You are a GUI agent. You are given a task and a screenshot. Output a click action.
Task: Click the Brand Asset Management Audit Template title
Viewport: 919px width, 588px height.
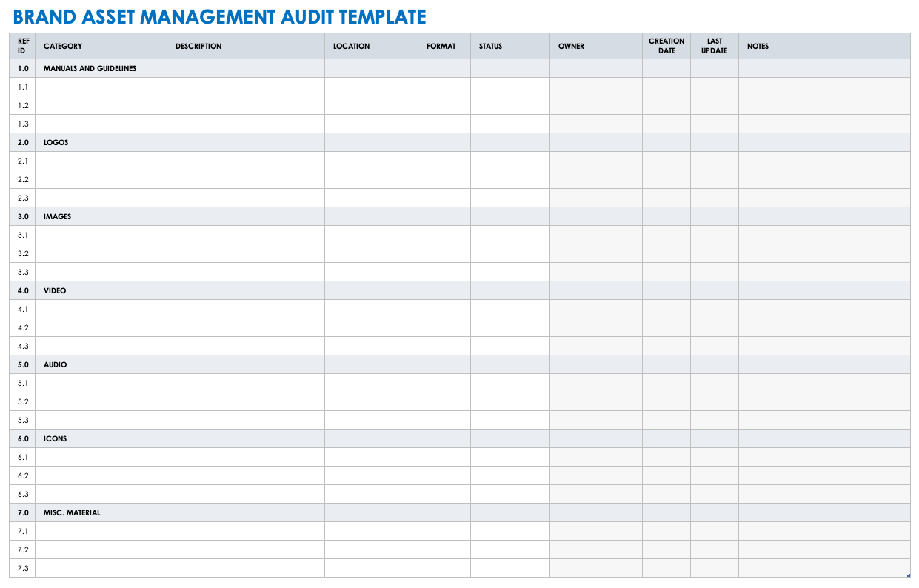coord(219,16)
